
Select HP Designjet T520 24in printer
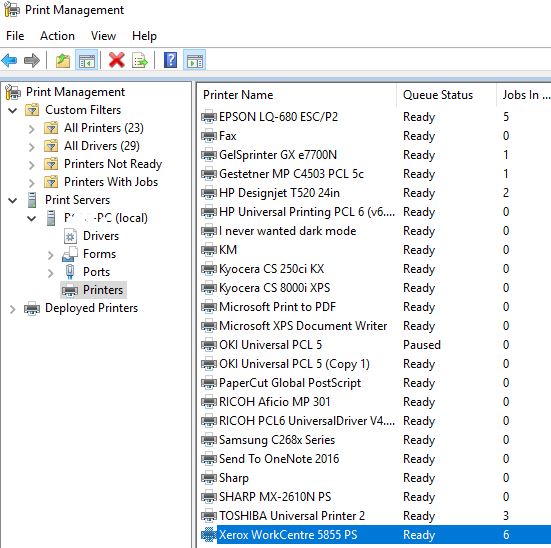click(279, 193)
